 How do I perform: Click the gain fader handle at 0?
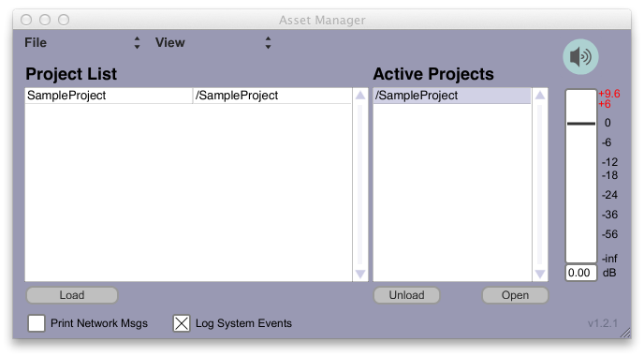coord(581,124)
